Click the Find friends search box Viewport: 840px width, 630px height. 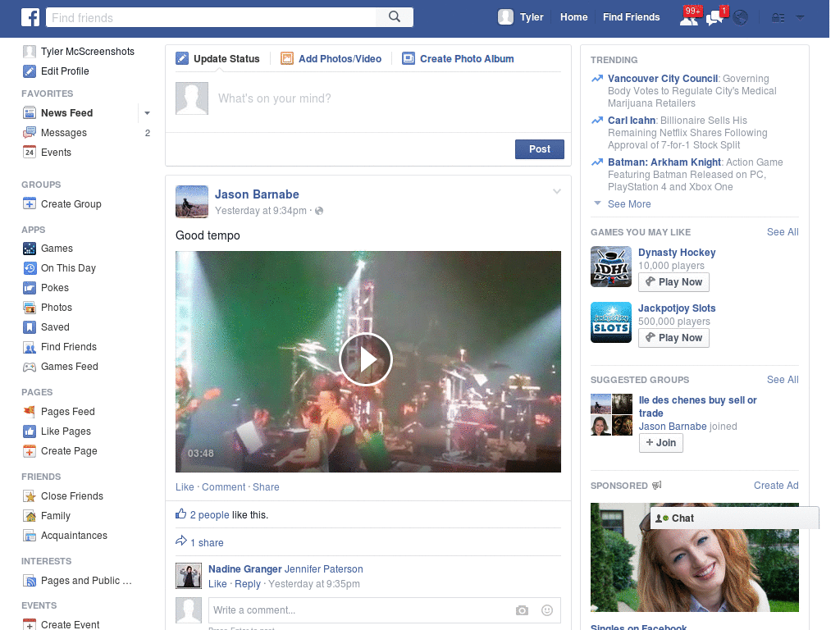pyautogui.click(x=211, y=17)
